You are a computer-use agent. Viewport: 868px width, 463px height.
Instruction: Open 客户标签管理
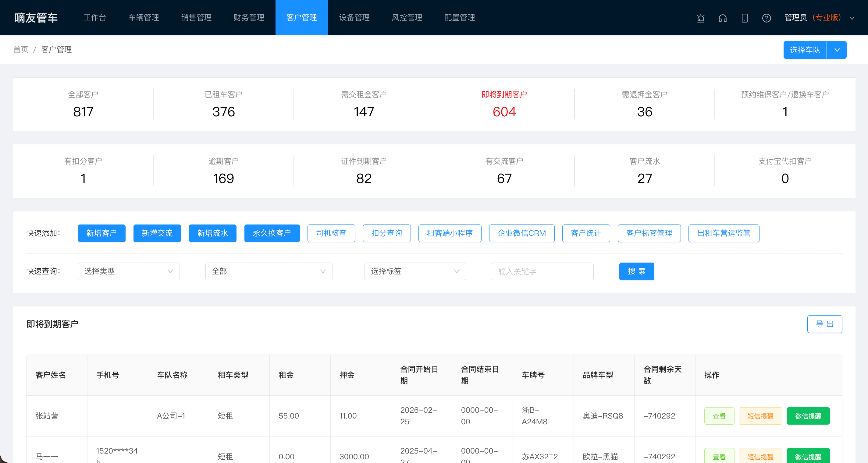tap(649, 233)
